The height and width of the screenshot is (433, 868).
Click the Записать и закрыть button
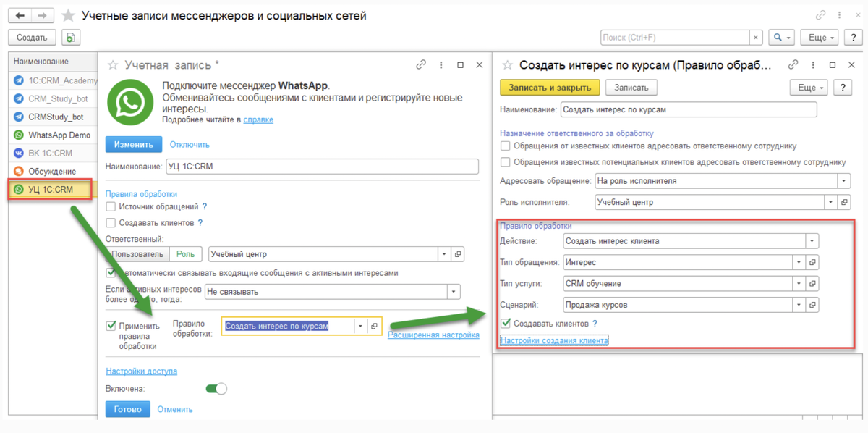550,88
